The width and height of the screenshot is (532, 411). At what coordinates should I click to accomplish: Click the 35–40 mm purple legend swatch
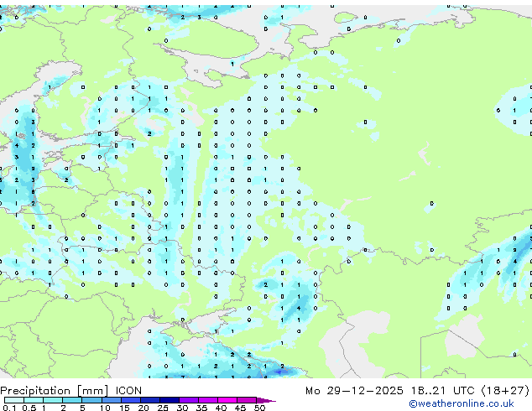point(207,400)
